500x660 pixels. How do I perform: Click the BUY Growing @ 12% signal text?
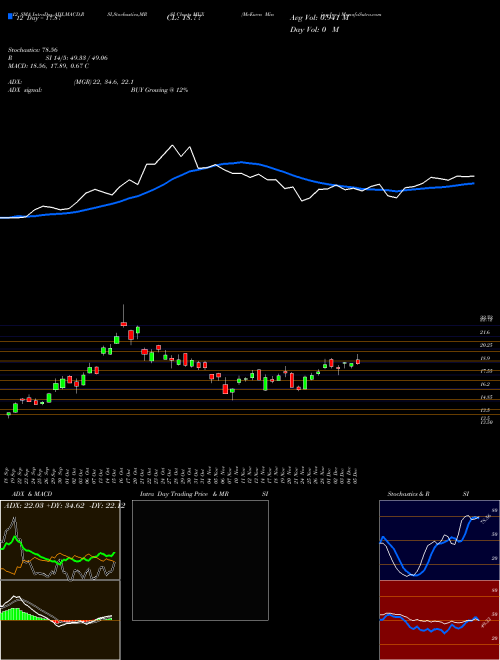click(x=159, y=90)
